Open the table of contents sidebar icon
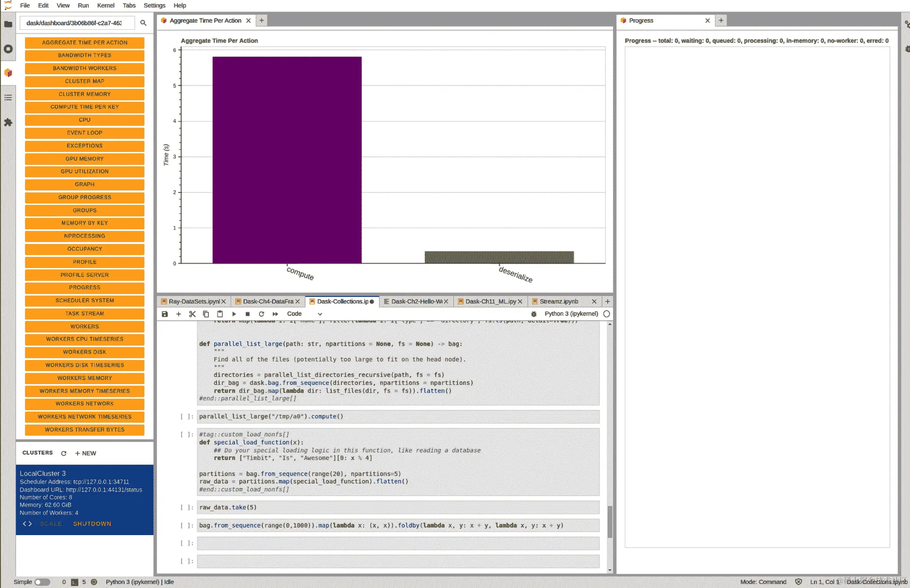Viewport: 910px width, 588px height. [x=8, y=97]
